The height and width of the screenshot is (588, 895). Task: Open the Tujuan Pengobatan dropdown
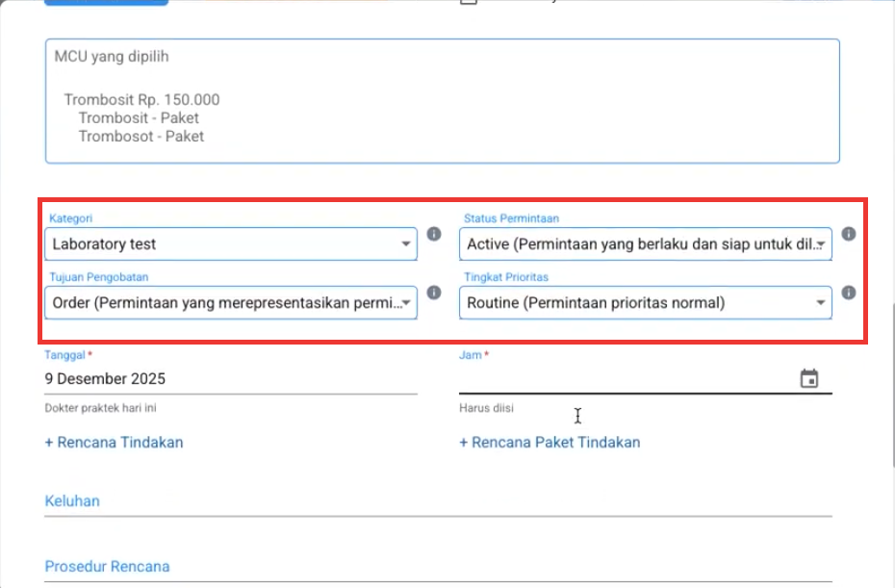(231, 303)
